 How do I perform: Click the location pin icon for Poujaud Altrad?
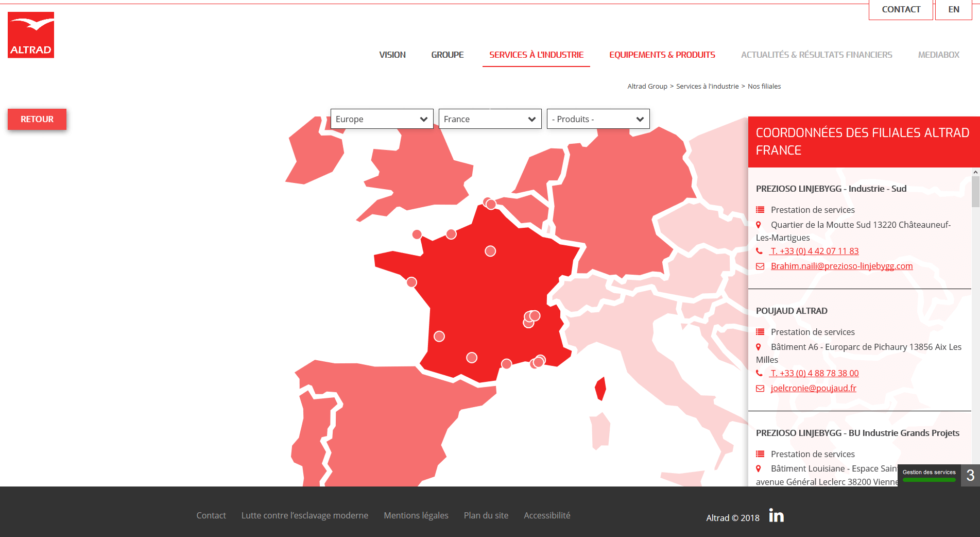point(759,347)
